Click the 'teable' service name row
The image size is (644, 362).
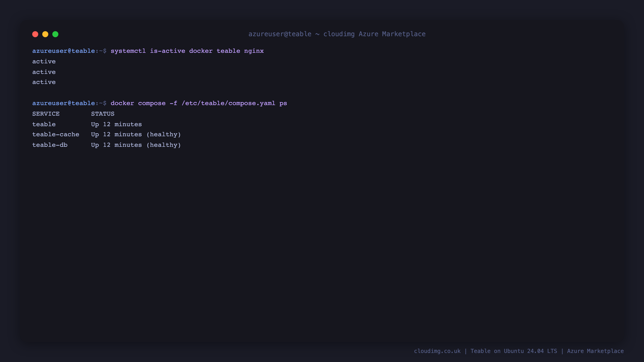pos(44,124)
